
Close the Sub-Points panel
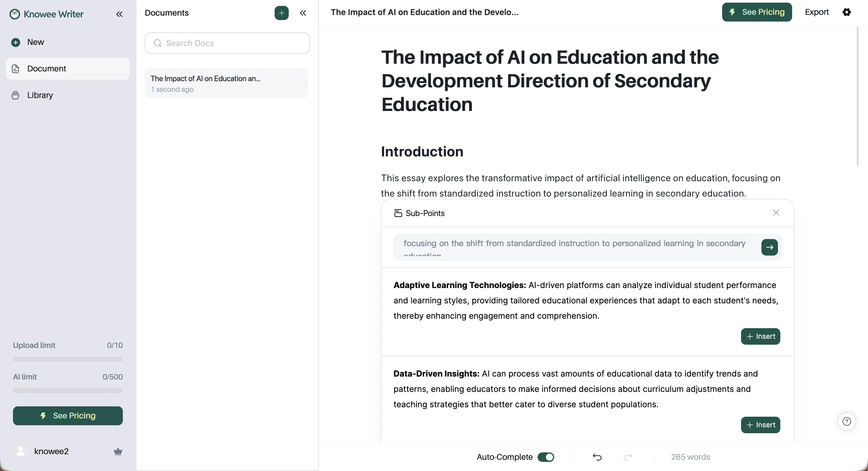coord(776,212)
